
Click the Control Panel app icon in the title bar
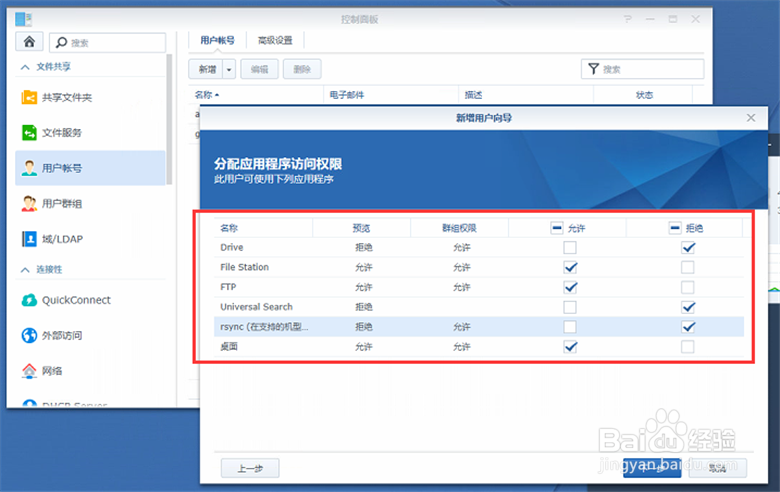[x=23, y=19]
